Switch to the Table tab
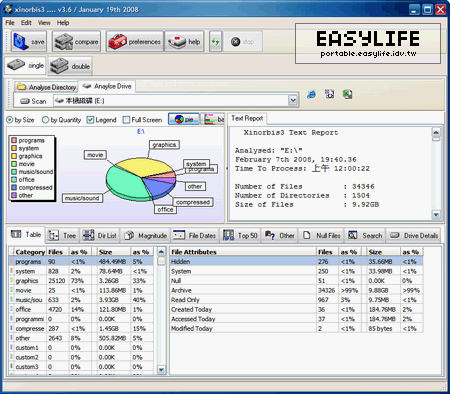This screenshot has height=394, width=450. tap(26, 235)
